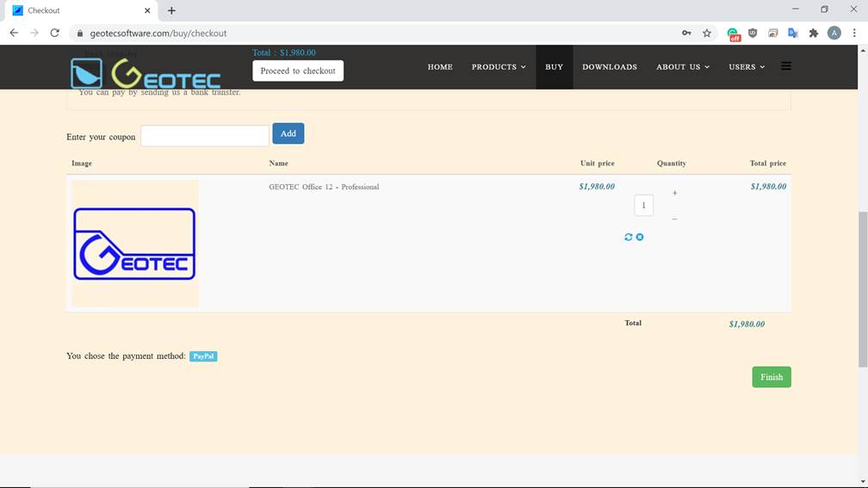The height and width of the screenshot is (488, 868).
Task: Open a new browser tab
Action: (171, 10)
